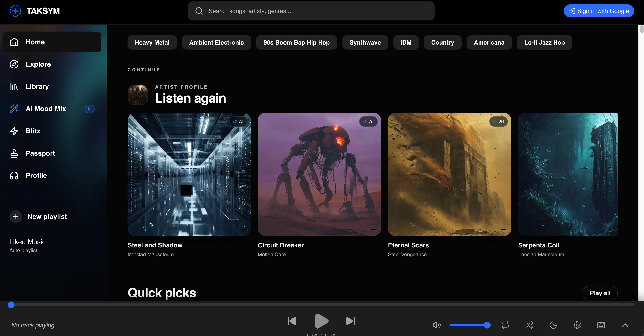Click the Play all button
This screenshot has width=644, height=336.
tap(600, 293)
